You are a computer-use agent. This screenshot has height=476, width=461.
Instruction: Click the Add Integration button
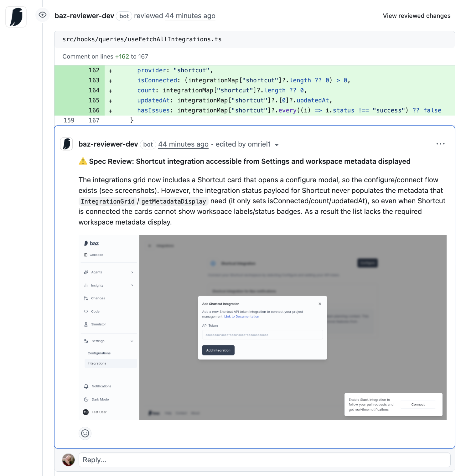pos(218,350)
